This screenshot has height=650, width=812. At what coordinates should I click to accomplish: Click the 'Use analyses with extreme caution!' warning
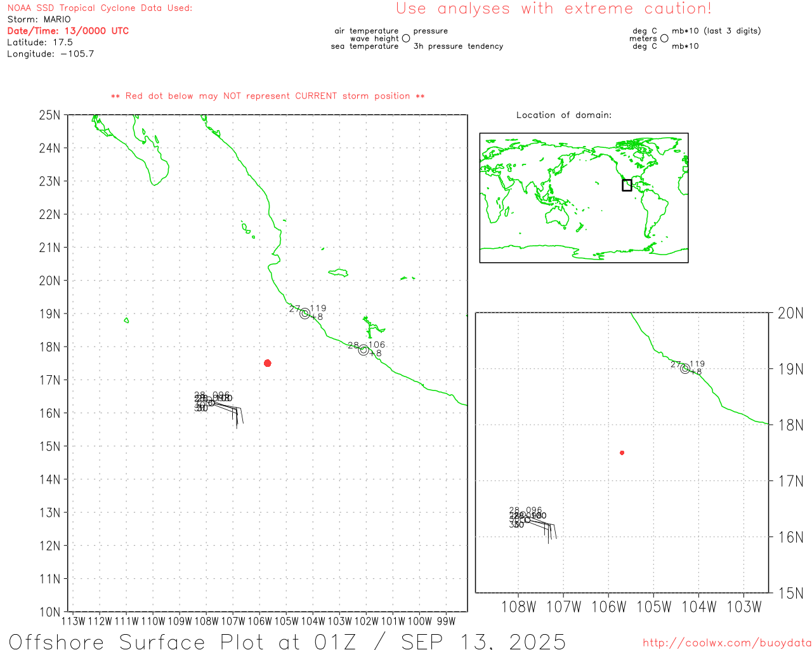click(x=554, y=9)
